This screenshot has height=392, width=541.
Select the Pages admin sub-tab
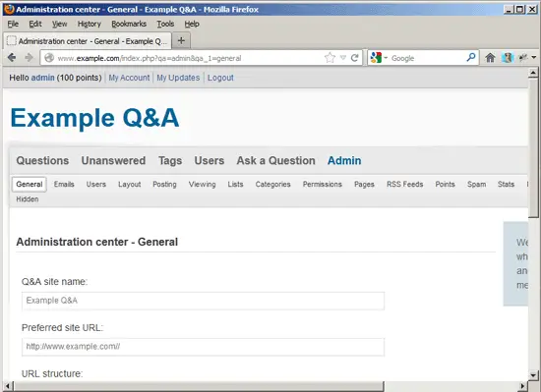(x=364, y=185)
